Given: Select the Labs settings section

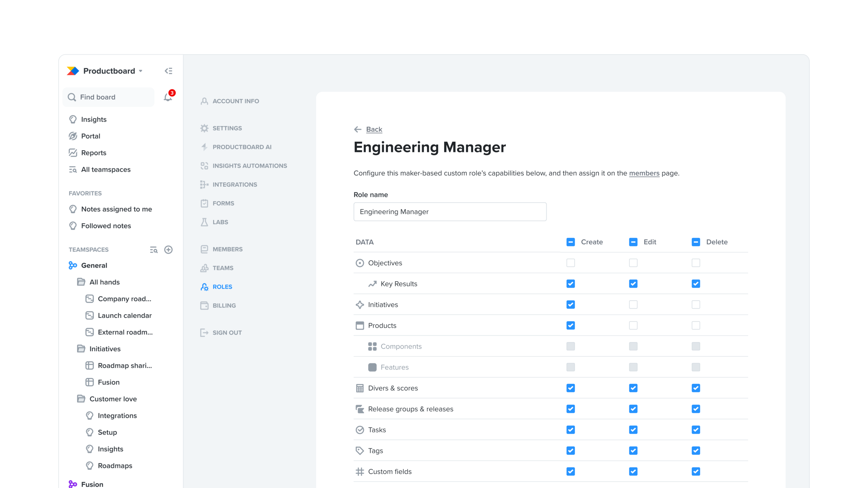Looking at the screenshot, I should (x=221, y=222).
